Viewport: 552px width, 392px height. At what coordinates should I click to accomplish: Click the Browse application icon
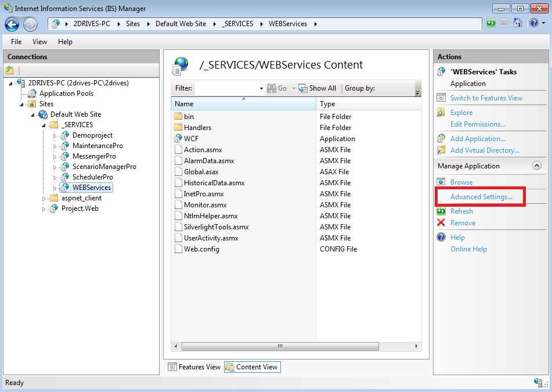click(x=441, y=182)
